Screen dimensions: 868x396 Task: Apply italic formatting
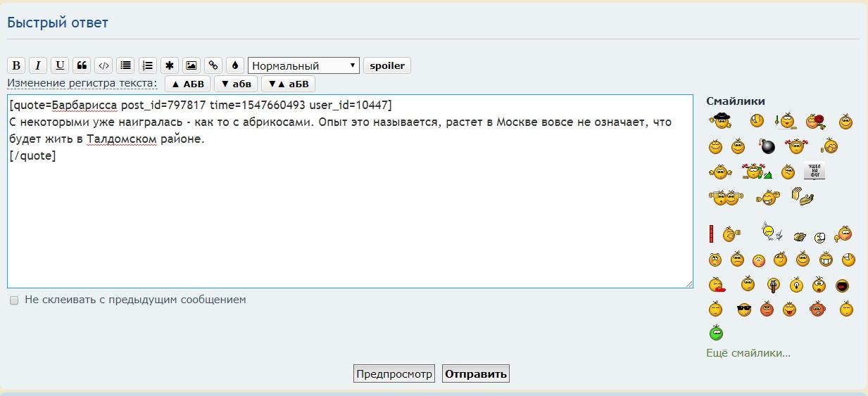point(38,65)
